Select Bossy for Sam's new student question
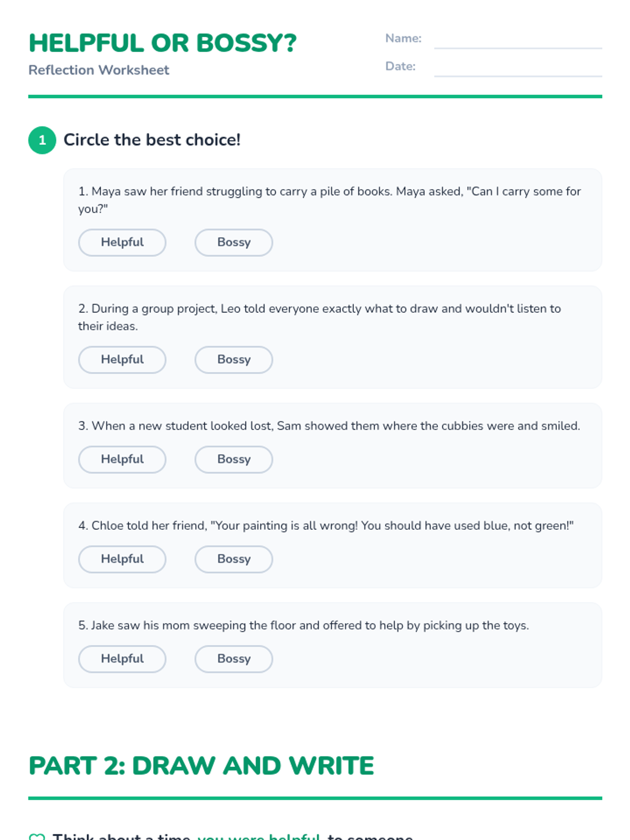630x840 pixels. (234, 459)
